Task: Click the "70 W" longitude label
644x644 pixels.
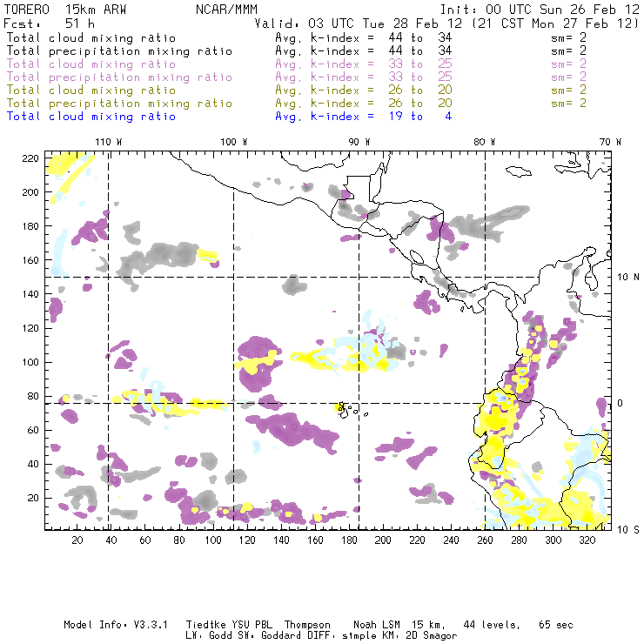Action: tap(610, 142)
